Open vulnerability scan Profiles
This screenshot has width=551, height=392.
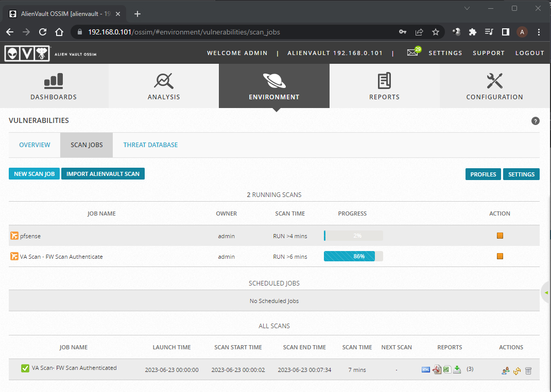tap(483, 174)
